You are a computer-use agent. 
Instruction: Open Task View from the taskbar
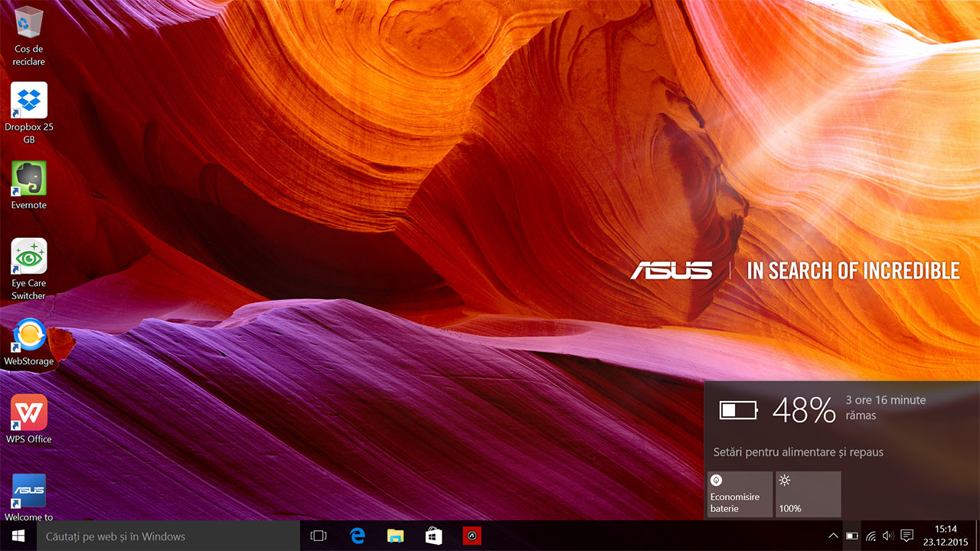point(318,536)
